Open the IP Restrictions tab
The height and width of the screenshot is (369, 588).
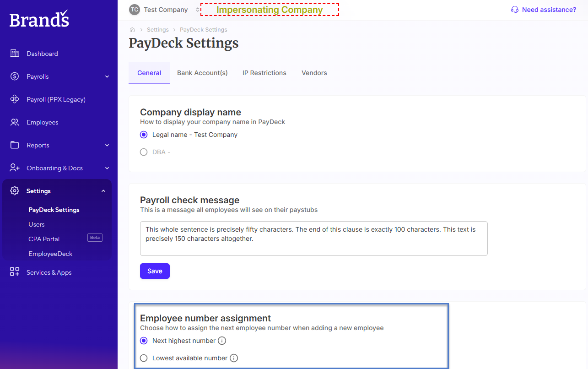click(264, 73)
